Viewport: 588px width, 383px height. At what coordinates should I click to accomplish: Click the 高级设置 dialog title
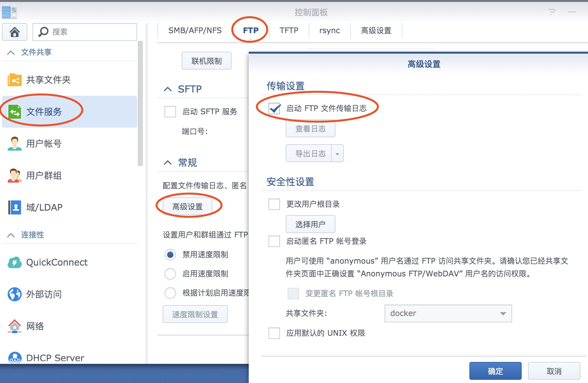424,64
